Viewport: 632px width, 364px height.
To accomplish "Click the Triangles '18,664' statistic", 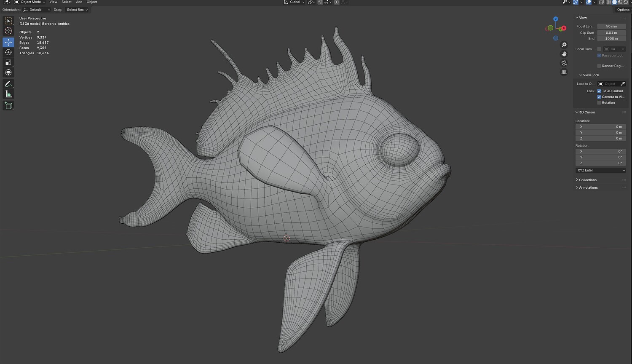I will [x=43, y=53].
